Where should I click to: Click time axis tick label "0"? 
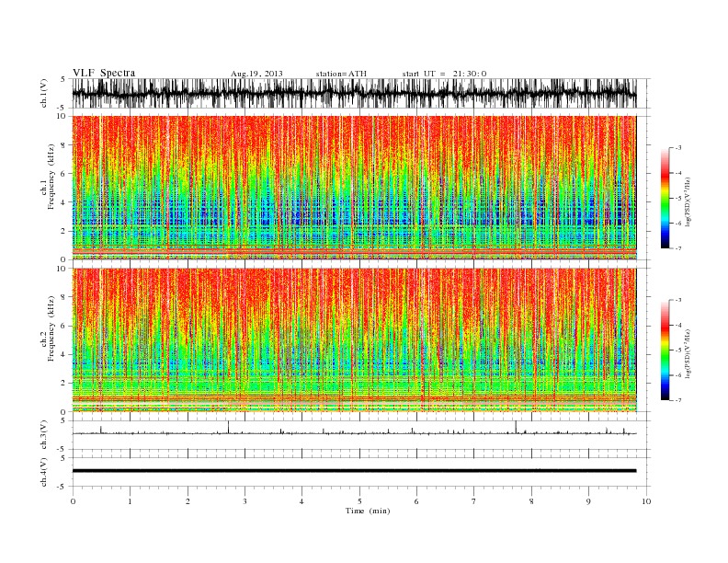coord(73,501)
